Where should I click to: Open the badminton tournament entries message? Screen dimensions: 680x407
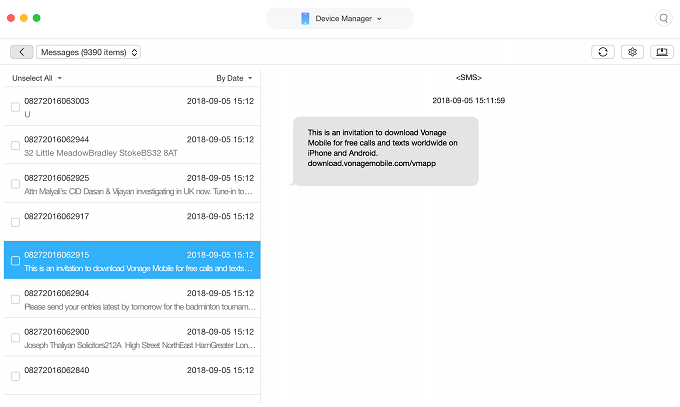point(132,299)
